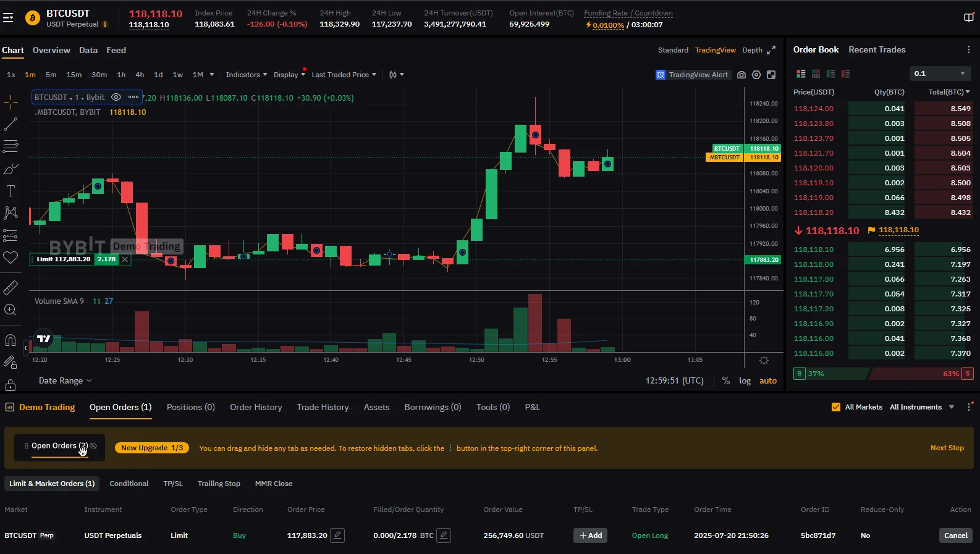Click the Next Step link
This screenshot has height=554, width=980.
coord(947,448)
